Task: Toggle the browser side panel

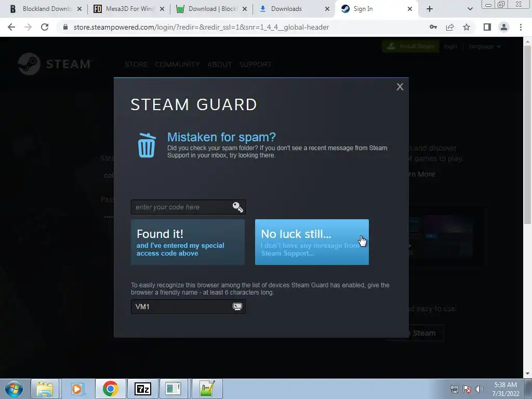Action: coord(487,27)
